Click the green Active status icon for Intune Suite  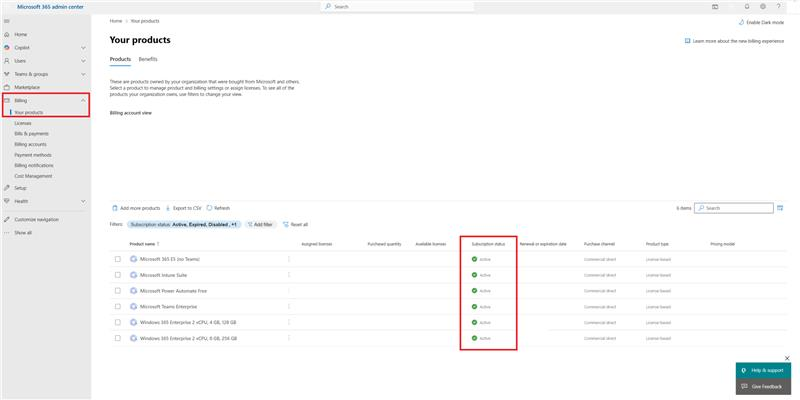tap(474, 275)
